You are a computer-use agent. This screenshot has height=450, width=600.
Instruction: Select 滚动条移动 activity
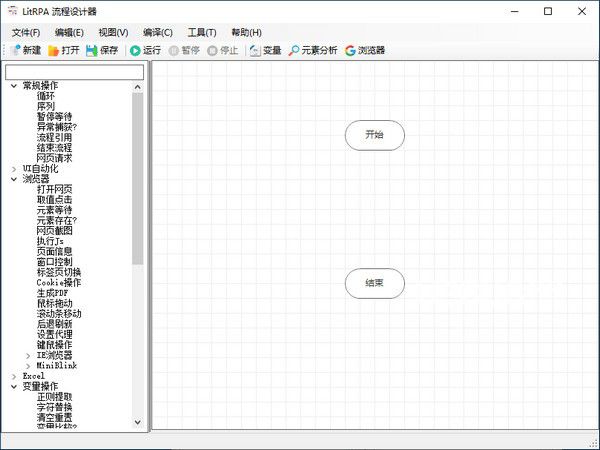(x=59, y=314)
